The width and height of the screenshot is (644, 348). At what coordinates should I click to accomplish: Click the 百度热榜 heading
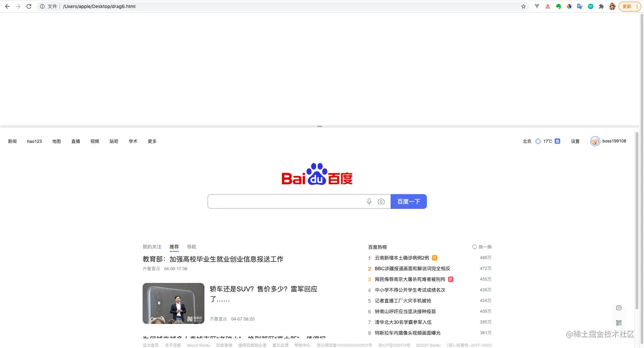tap(377, 247)
